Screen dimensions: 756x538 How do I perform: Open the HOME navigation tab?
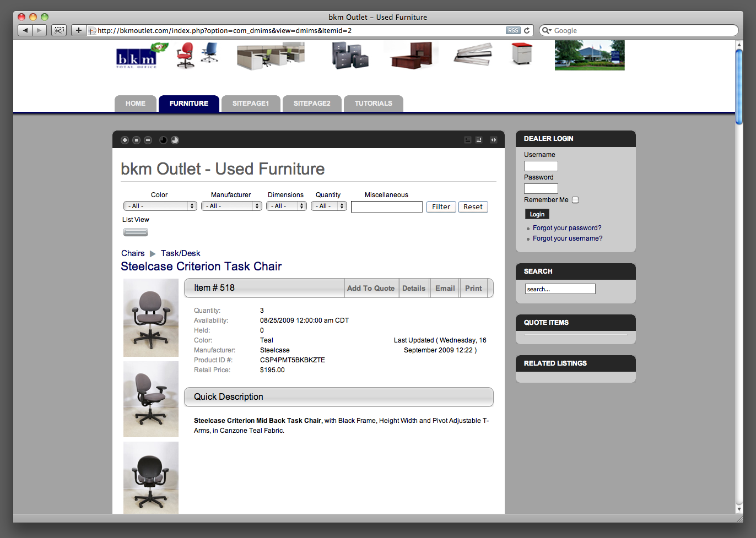click(136, 104)
